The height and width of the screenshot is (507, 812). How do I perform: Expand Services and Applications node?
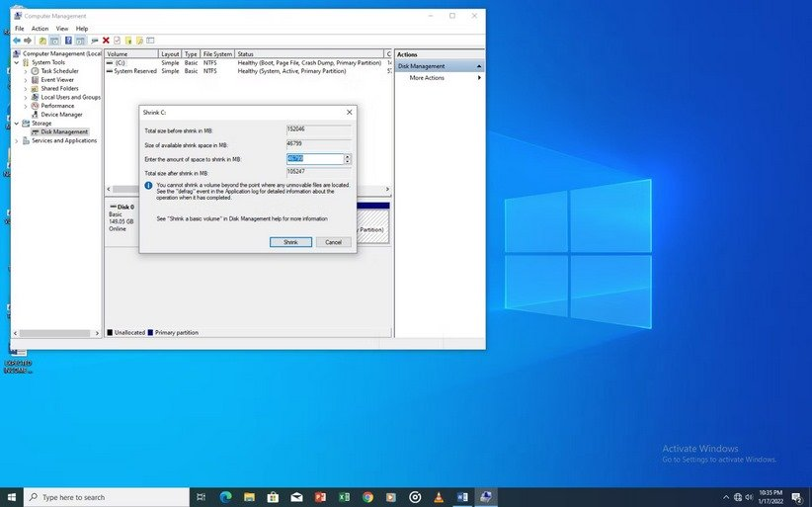(17, 141)
